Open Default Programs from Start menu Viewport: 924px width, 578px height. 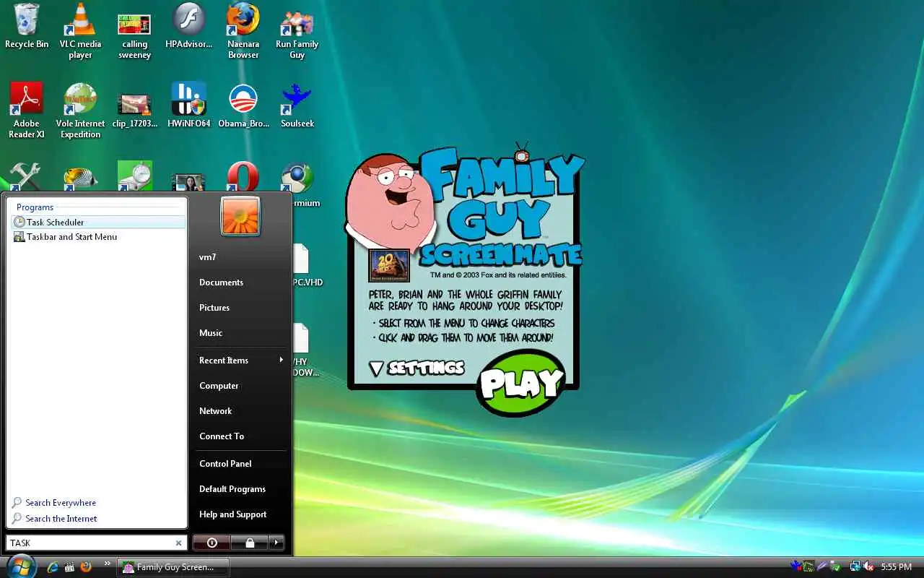tap(232, 489)
